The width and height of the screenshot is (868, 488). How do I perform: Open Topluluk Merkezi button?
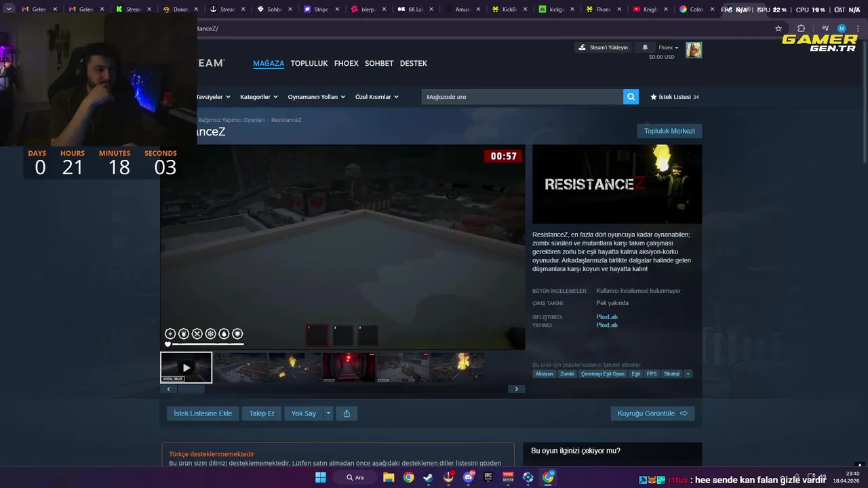click(669, 131)
